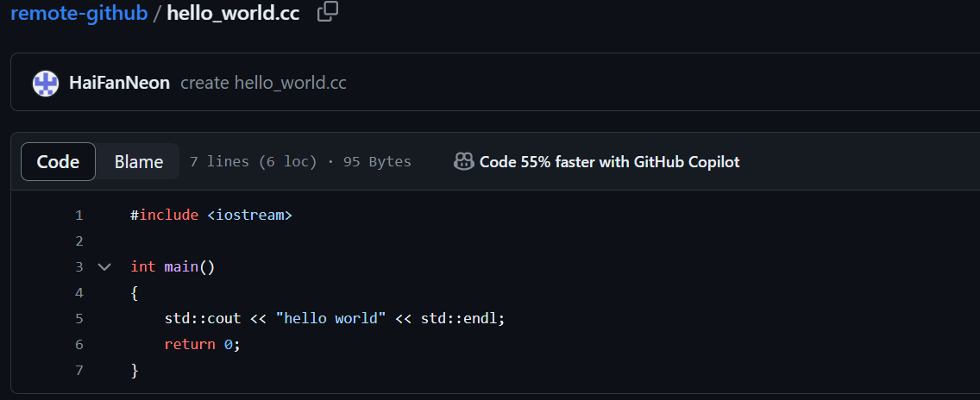
Task: Click the GitHub Copilot icon
Action: 463,162
